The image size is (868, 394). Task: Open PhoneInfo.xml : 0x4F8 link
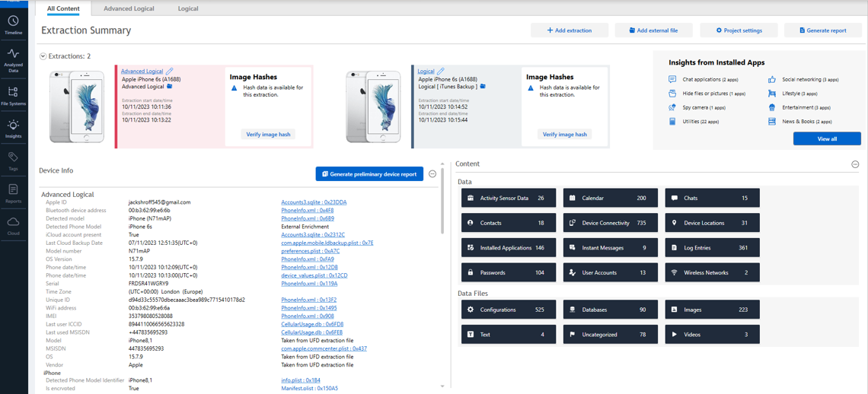coord(306,210)
